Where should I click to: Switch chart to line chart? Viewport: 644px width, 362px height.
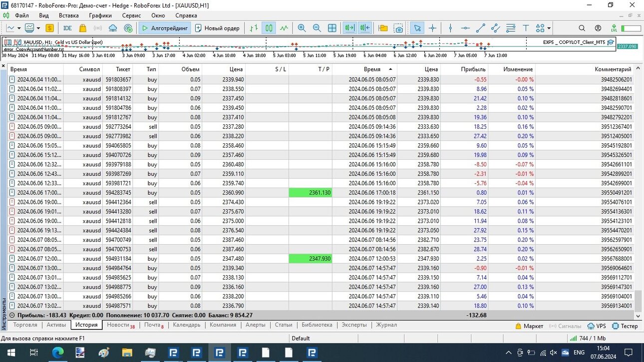click(284, 28)
